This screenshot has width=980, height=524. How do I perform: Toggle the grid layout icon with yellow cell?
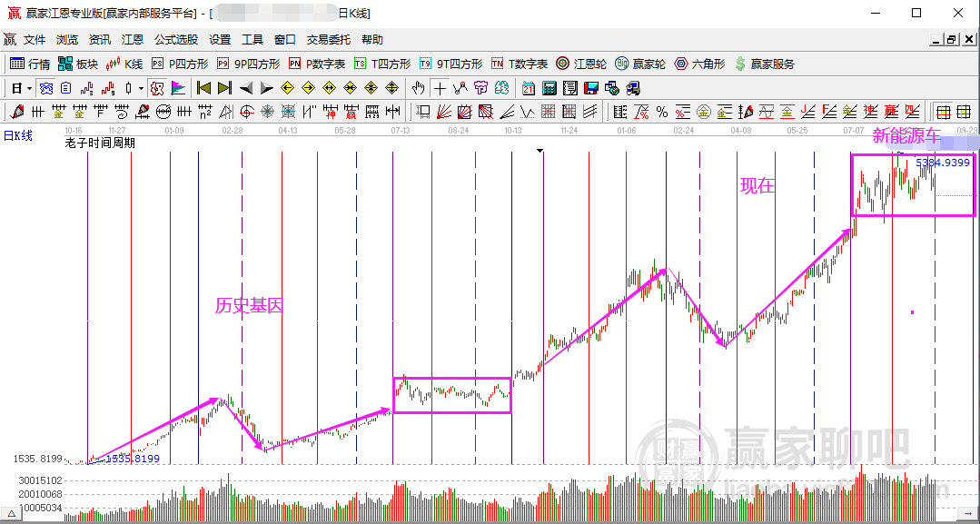943,112
